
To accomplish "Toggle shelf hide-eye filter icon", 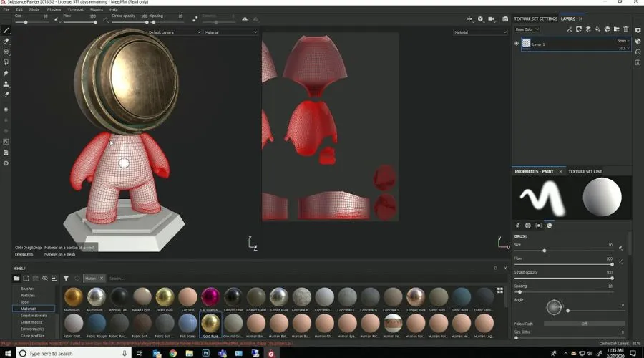I will [45, 279].
